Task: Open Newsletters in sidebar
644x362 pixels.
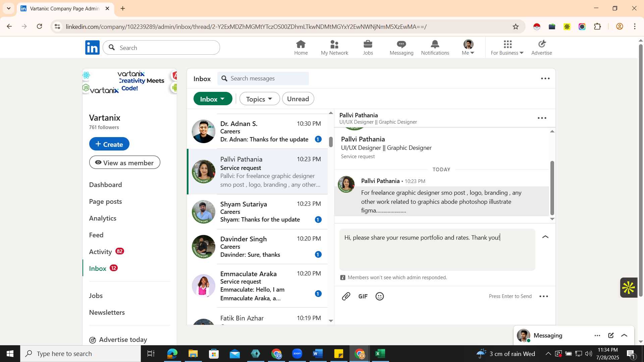Action: tap(107, 312)
